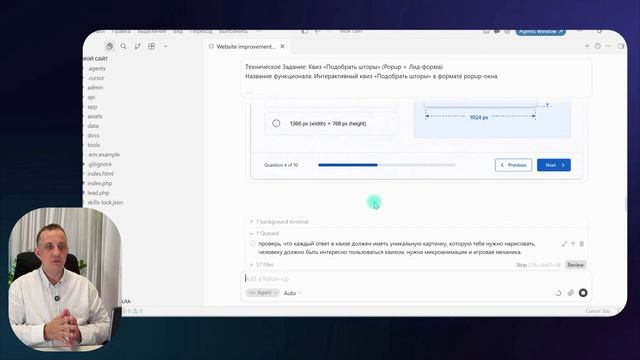The width and height of the screenshot is (640, 360).
Task: Click the round stop generation button
Action: click(x=583, y=293)
